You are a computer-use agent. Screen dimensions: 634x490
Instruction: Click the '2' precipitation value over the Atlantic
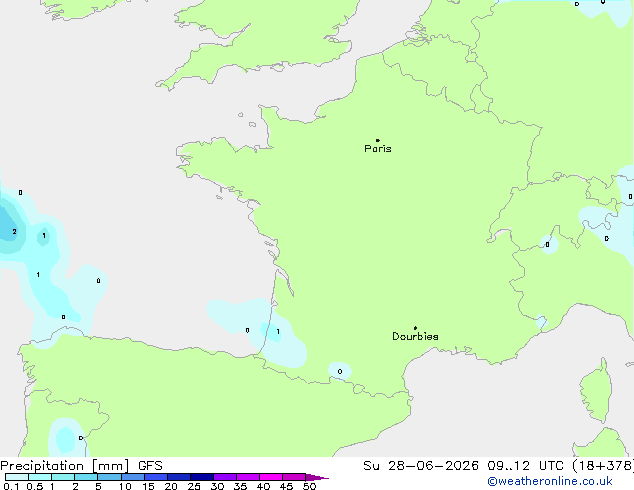(x=15, y=232)
